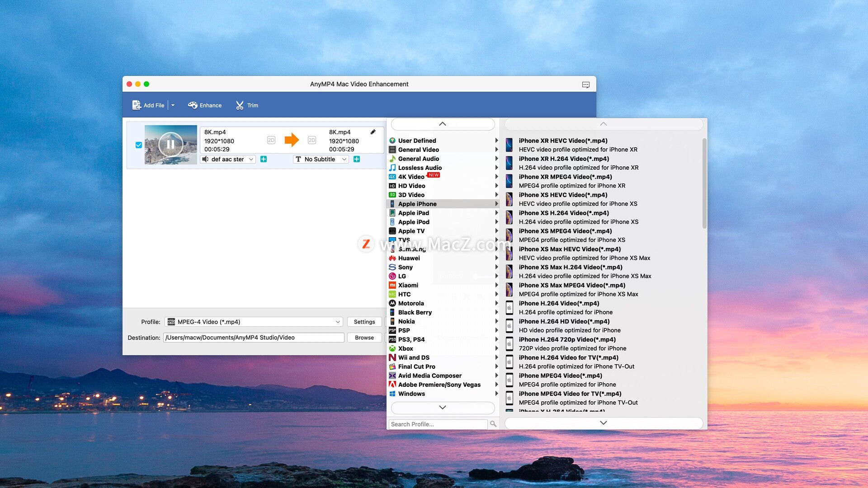868x488 pixels.
Task: Click the PSP category icon
Action: 392,330
